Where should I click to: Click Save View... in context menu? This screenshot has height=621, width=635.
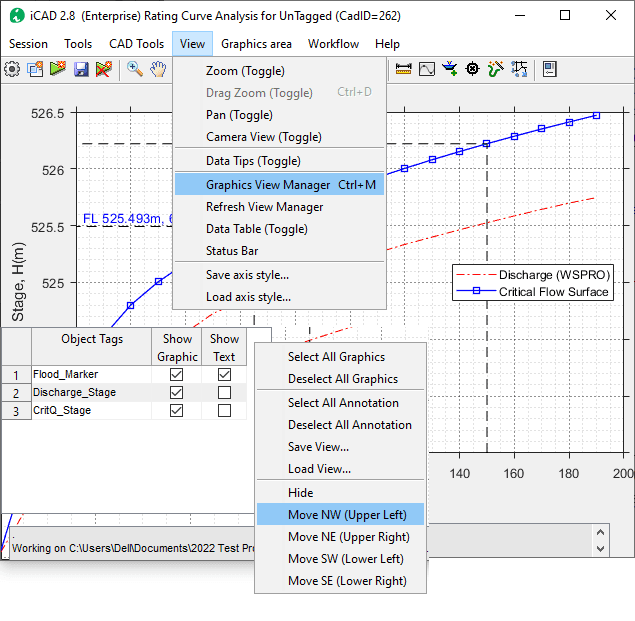click(x=318, y=447)
